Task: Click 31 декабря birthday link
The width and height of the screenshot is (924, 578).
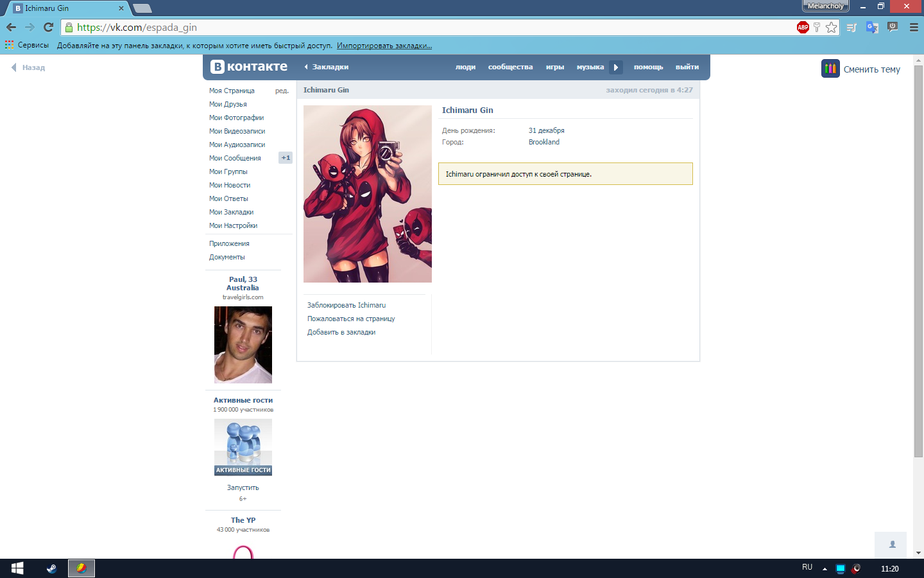Action: tap(547, 130)
